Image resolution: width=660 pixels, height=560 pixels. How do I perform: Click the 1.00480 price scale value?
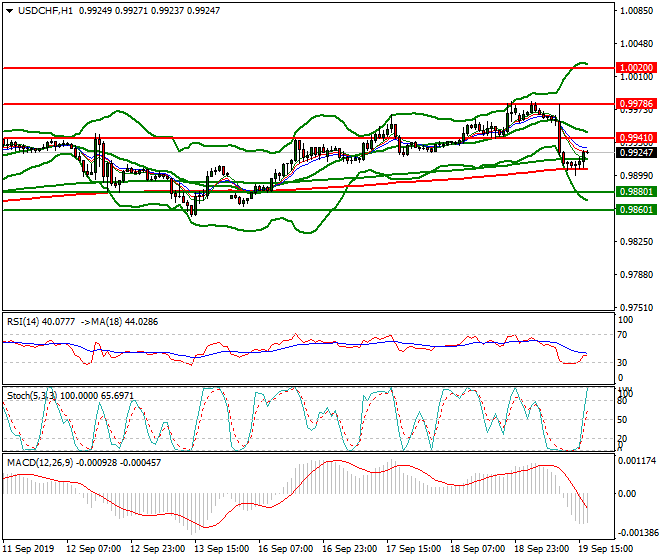coord(636,43)
